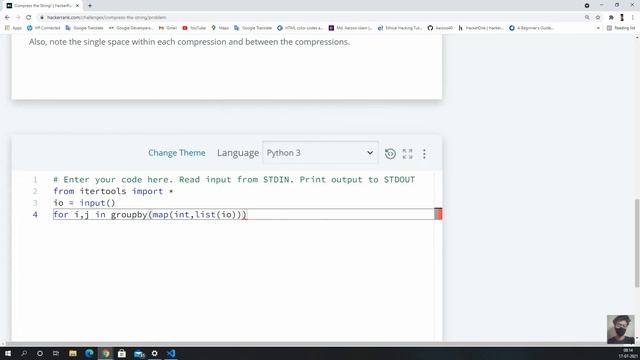Switch to Visual Studio Code on taskbar

(x=171, y=353)
